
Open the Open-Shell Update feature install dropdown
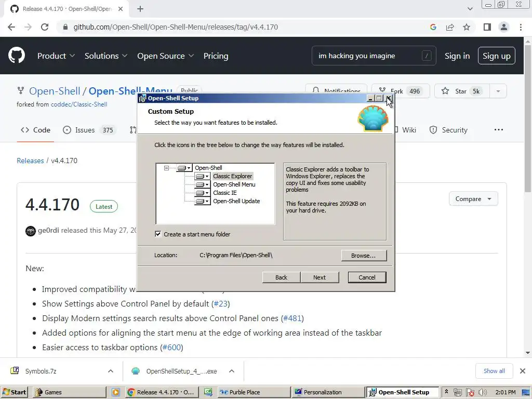tap(203, 201)
